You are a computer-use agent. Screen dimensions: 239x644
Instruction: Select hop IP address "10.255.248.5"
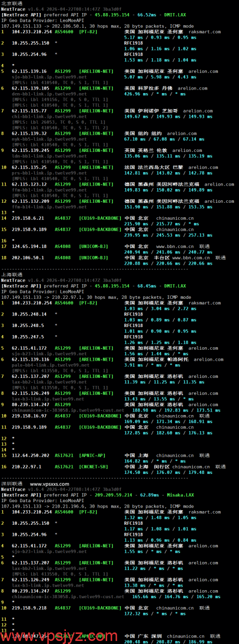pos(28,326)
